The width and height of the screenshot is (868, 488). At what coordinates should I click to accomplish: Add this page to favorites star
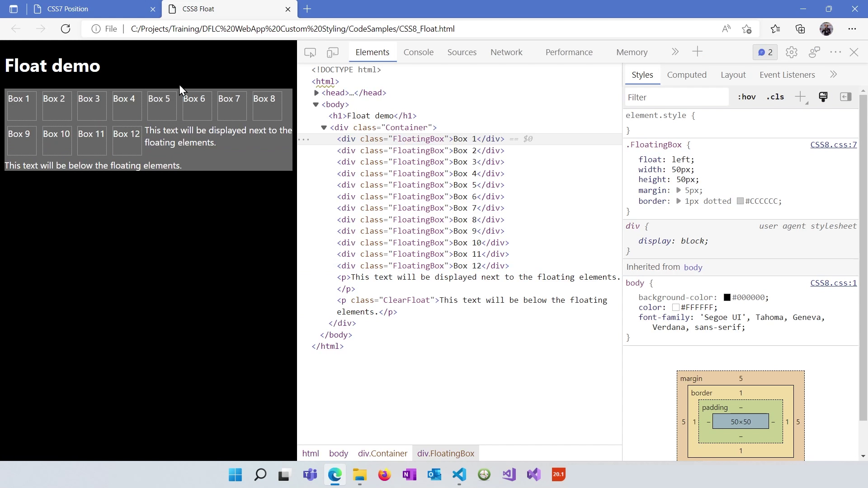tap(747, 29)
